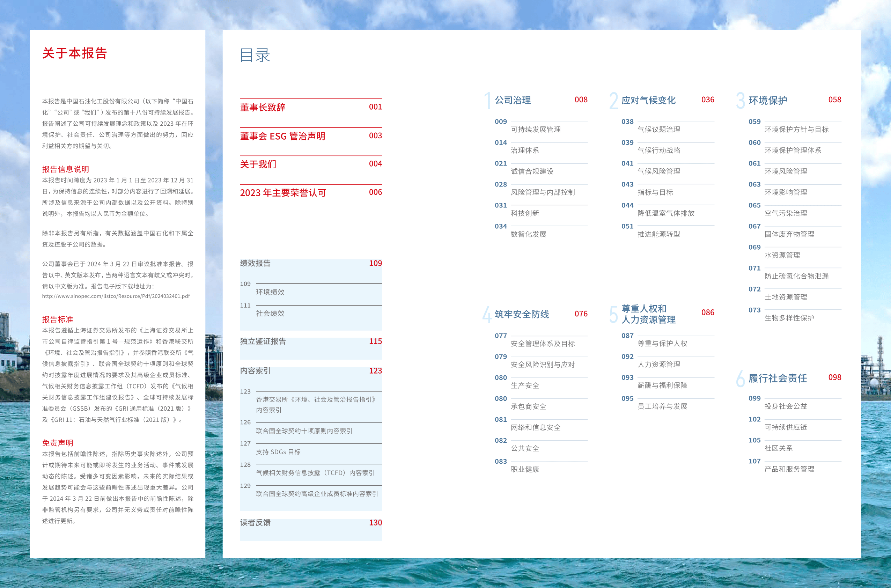Click chapter 1 heading 公司治理
Viewport: 891px width, 588px height.
pos(513,101)
